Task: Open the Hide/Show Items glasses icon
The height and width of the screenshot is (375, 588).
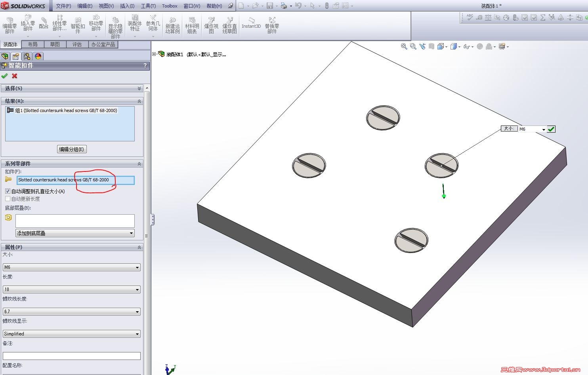Action: [467, 46]
